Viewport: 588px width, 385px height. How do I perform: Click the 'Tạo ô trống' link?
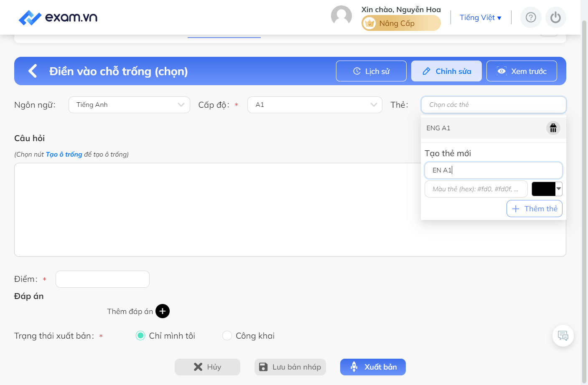(64, 155)
